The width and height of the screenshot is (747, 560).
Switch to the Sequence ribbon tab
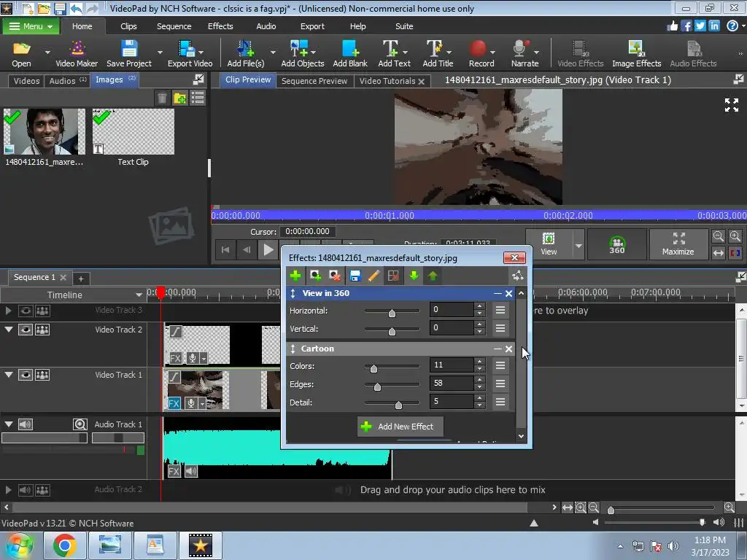174,26
